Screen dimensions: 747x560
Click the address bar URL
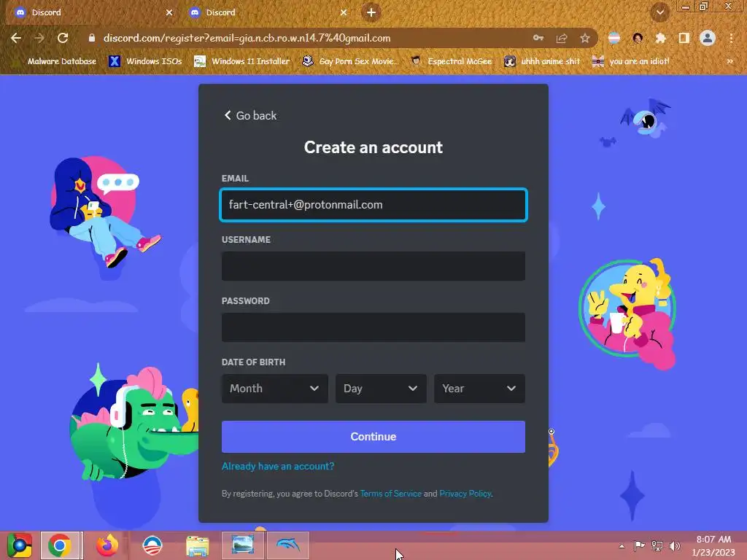[x=247, y=38]
